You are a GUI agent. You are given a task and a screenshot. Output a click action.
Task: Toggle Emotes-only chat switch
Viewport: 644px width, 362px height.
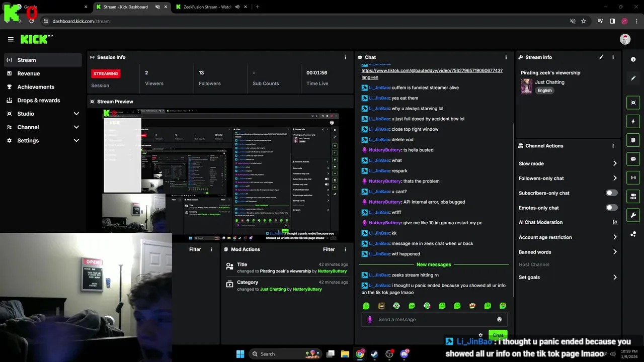(x=611, y=208)
